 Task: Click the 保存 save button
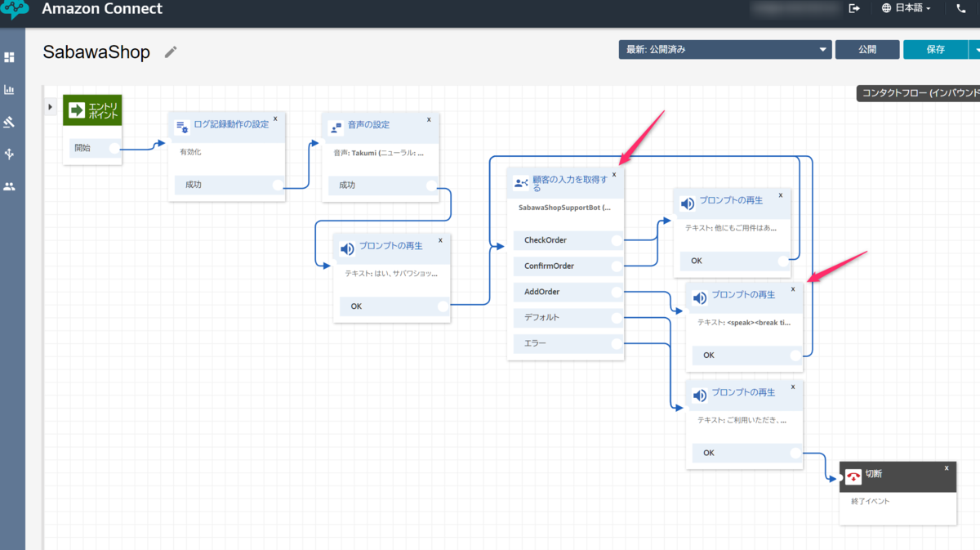[x=935, y=49]
